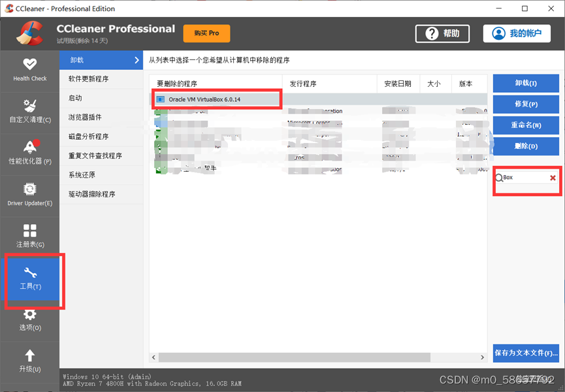The width and height of the screenshot is (565, 392).
Task: Click 修复(P) repair button
Action: coord(526,104)
